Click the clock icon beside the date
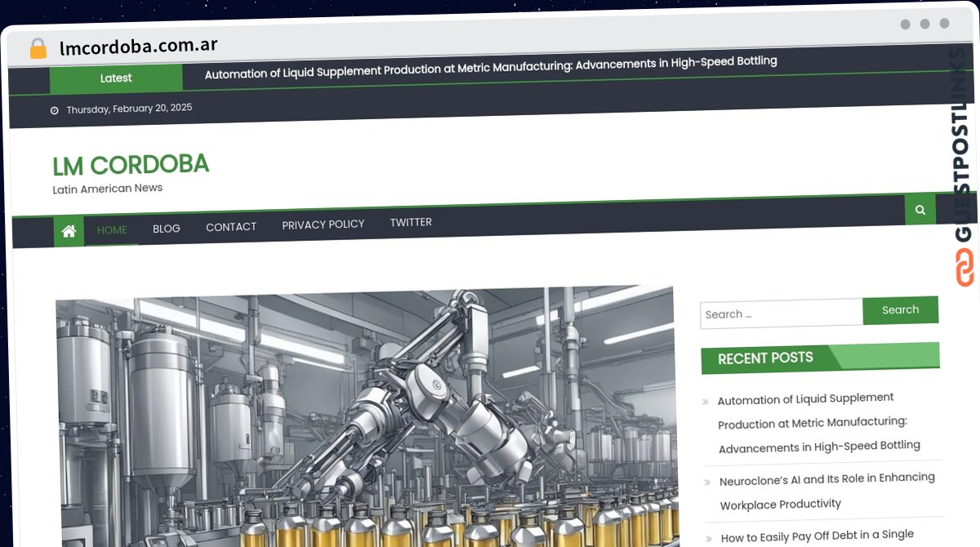Viewport: 980px width, 547px height. pyautogui.click(x=55, y=110)
